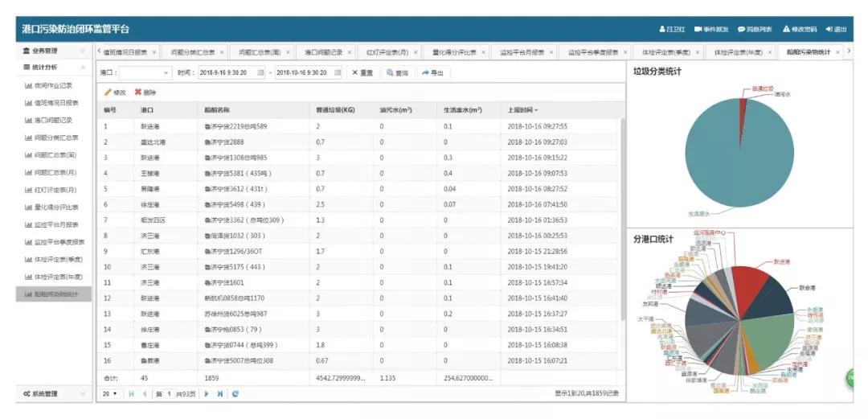The height and width of the screenshot is (419, 868).
Task: Switch to the 红灯评定表(月) tab
Action: pyautogui.click(x=387, y=52)
